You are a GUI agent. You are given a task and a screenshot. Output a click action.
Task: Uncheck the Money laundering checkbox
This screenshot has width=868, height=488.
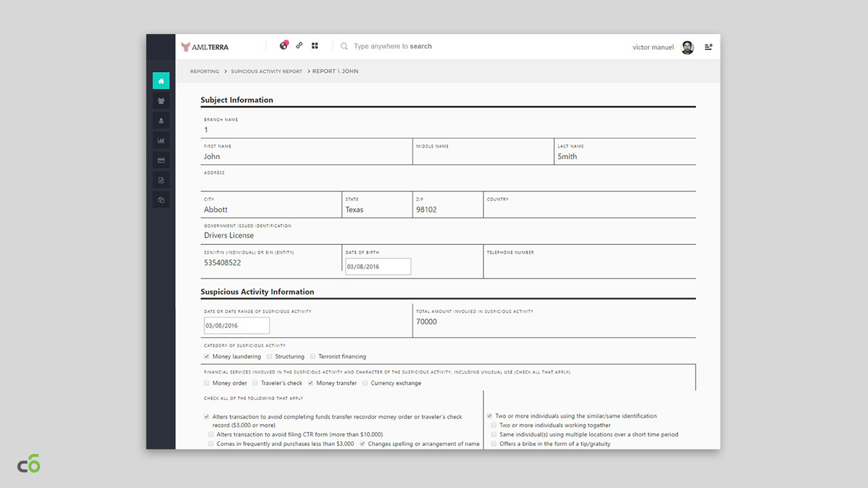[x=207, y=356]
